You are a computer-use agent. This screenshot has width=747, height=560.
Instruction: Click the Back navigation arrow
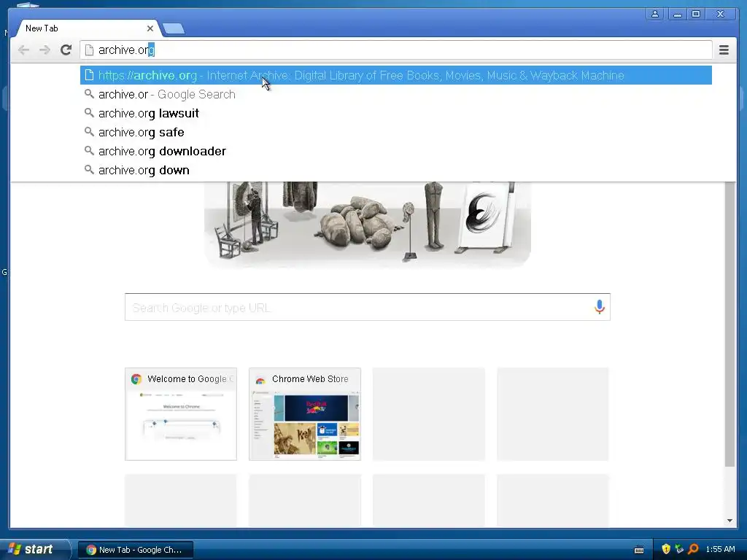point(23,50)
